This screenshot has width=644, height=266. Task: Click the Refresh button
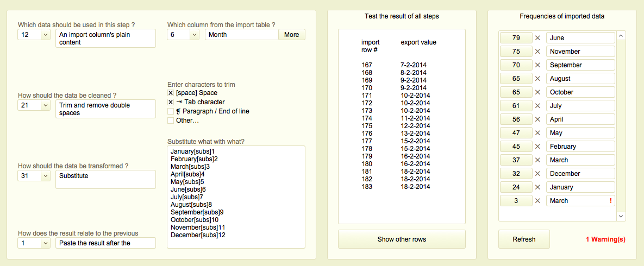click(524, 239)
